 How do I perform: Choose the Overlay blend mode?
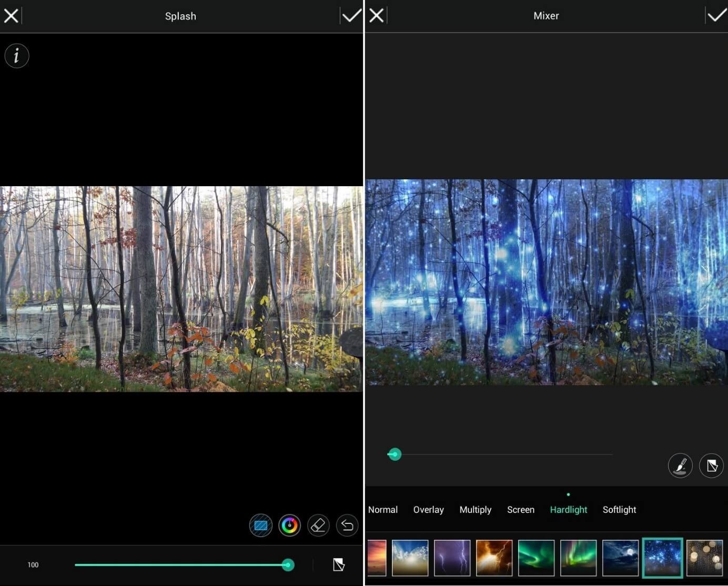(x=429, y=510)
